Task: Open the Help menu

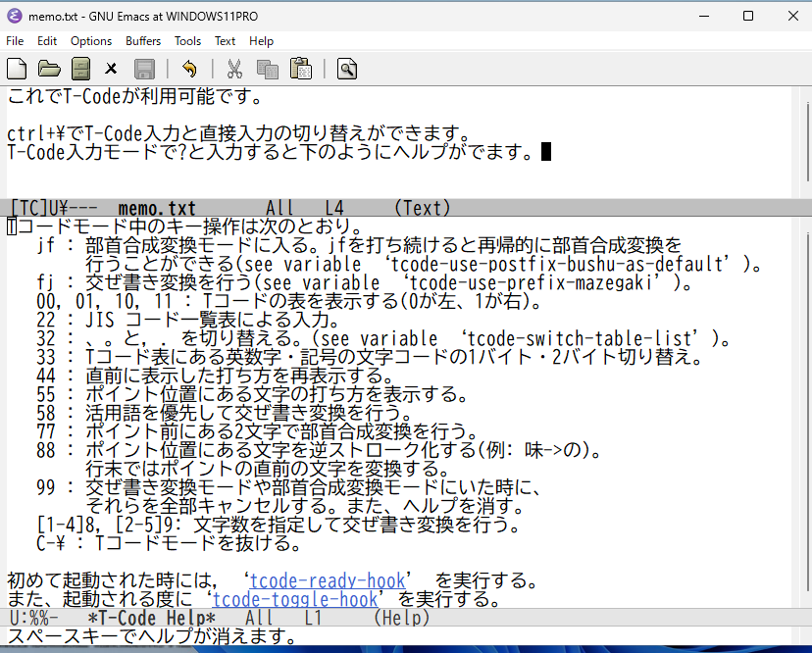Action: click(261, 41)
